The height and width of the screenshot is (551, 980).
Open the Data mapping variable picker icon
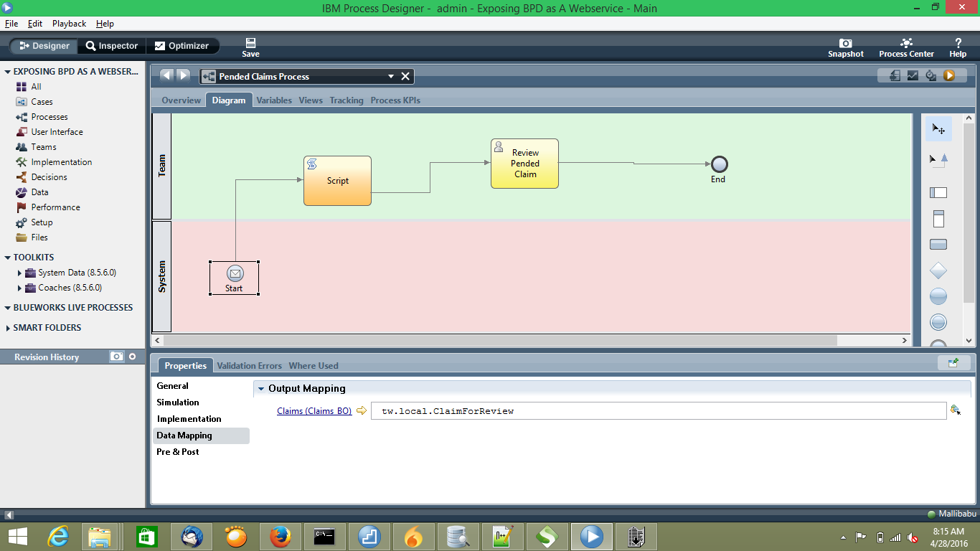[x=955, y=410]
